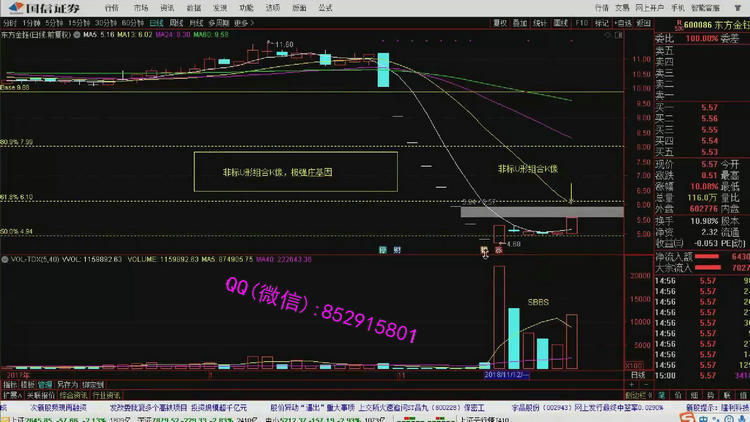Click the 叠加 overlay toolbar button
This screenshot has width=750, height=422.
(x=522, y=21)
